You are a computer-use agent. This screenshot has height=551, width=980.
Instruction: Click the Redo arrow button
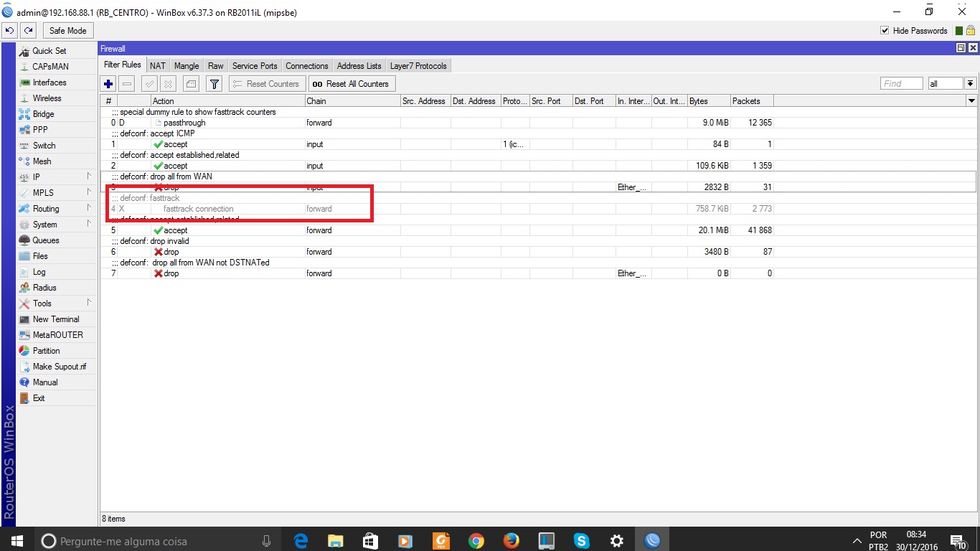(28, 31)
